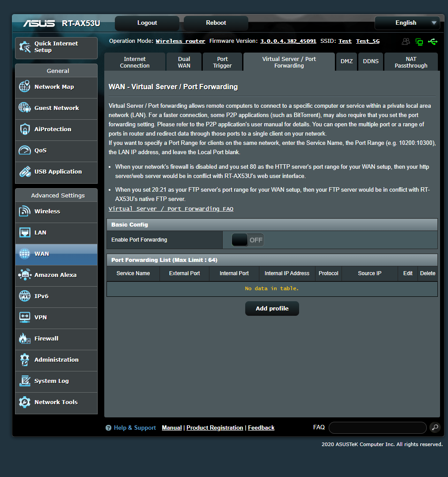Click the Internal Port column header
This screenshot has height=477, width=448.
pos(234,273)
